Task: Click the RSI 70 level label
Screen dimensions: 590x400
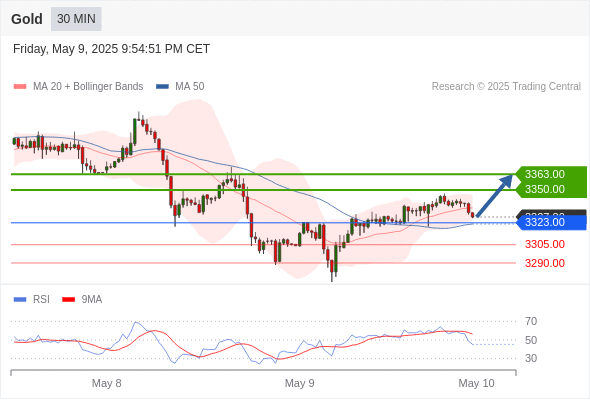Action: click(531, 321)
